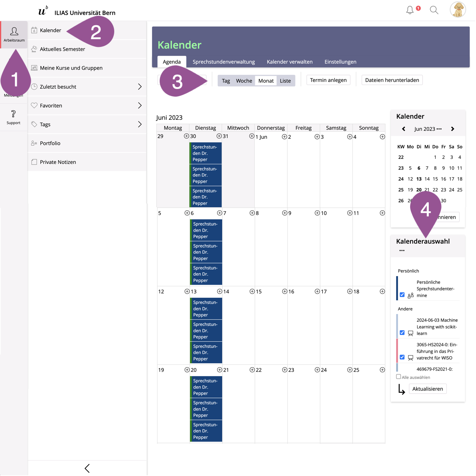Toggle the Machine Learning with scikit-learn calendar
The image size is (476, 476).
click(x=402, y=333)
